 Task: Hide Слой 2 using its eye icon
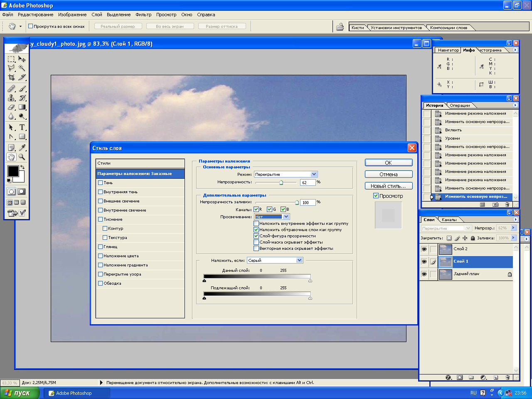(424, 249)
